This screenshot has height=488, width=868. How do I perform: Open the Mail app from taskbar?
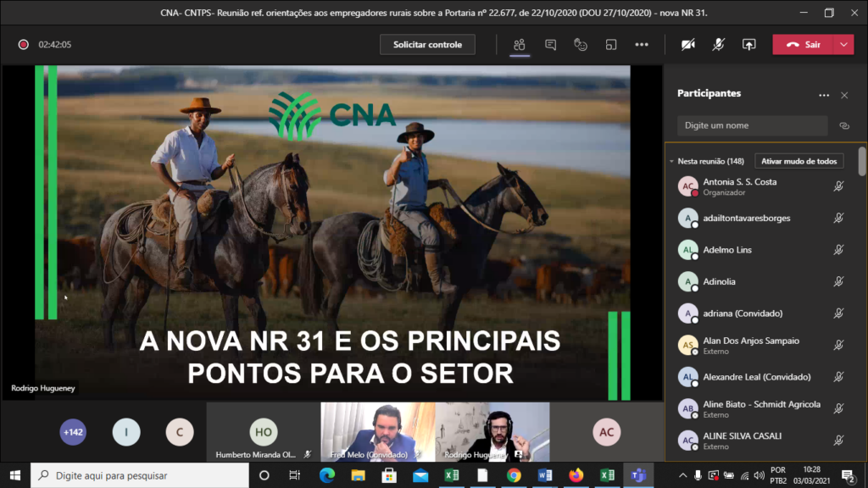[x=420, y=475]
